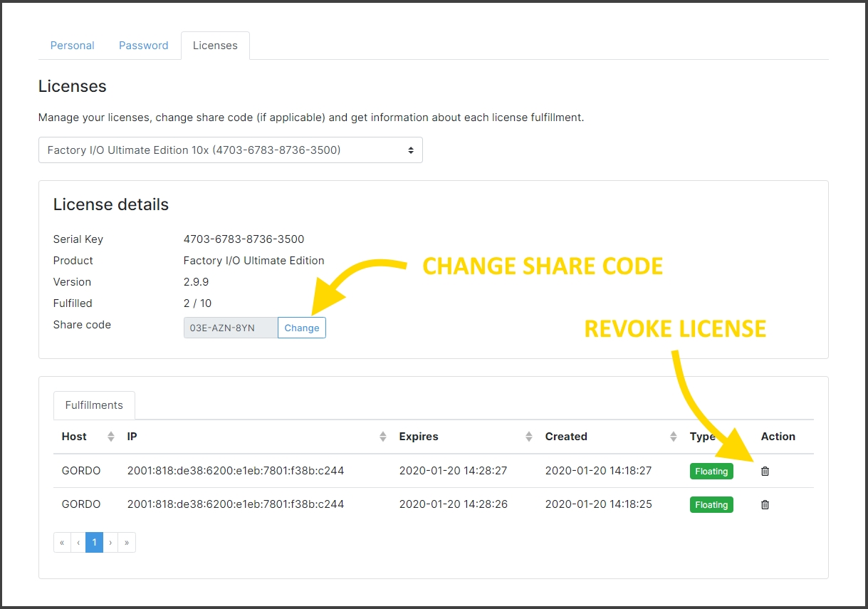The width and height of the screenshot is (868, 609).
Task: Revoke license created at 14:18:25
Action: (x=765, y=504)
